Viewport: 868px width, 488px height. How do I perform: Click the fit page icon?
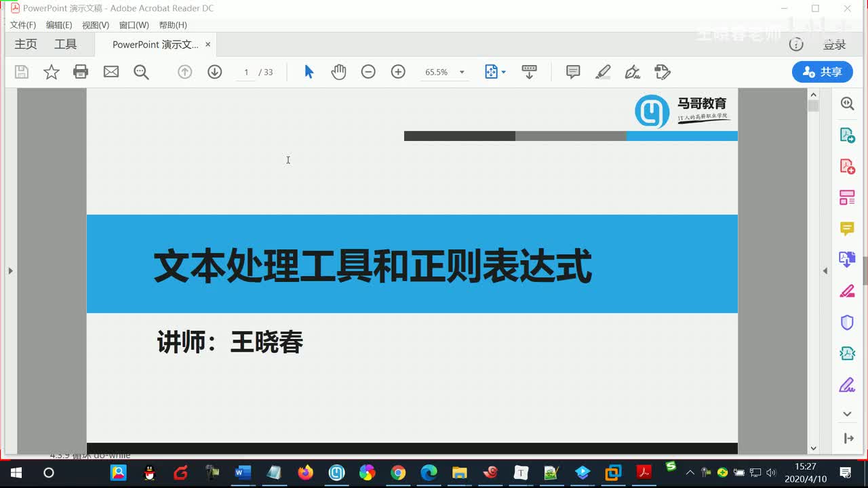click(492, 72)
